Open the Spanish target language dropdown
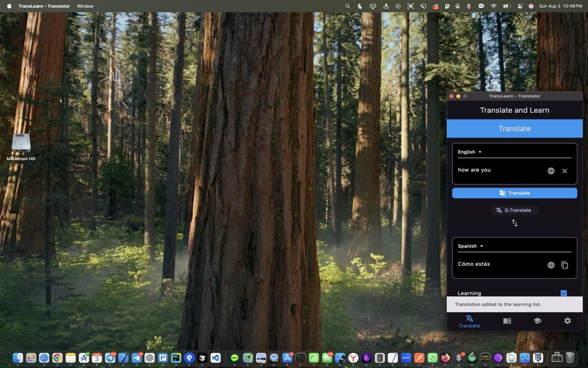Screen dimensions: 588x368 click(x=470, y=246)
